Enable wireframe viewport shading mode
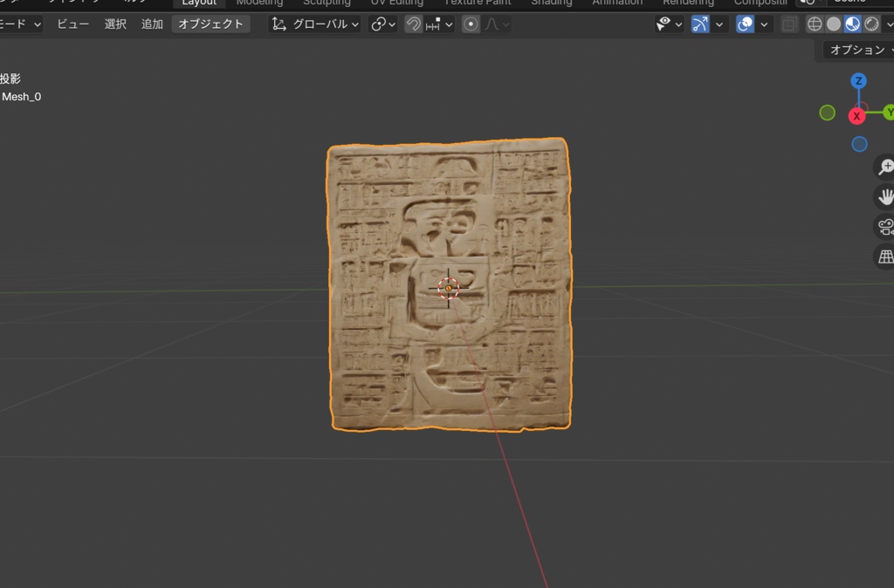 [813, 24]
